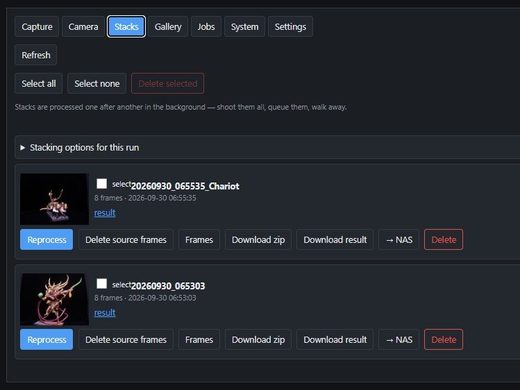Open result link of 20260930_065303 stack
The width and height of the screenshot is (520, 390).
click(x=105, y=313)
